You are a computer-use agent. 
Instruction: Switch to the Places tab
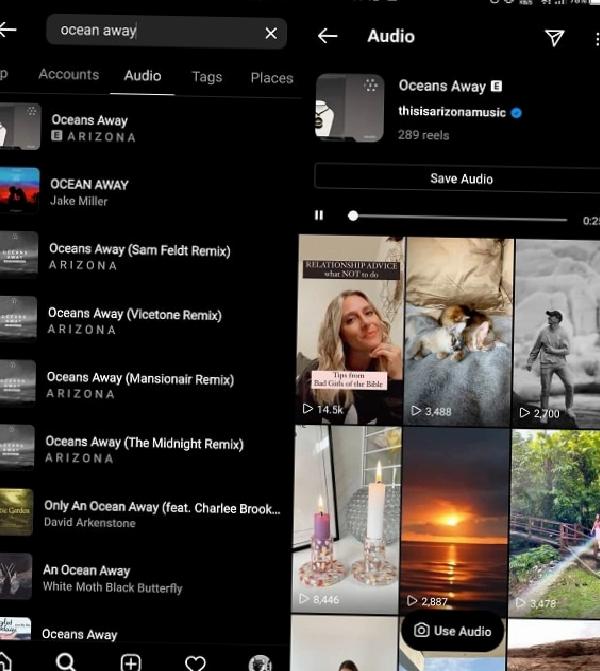272,78
